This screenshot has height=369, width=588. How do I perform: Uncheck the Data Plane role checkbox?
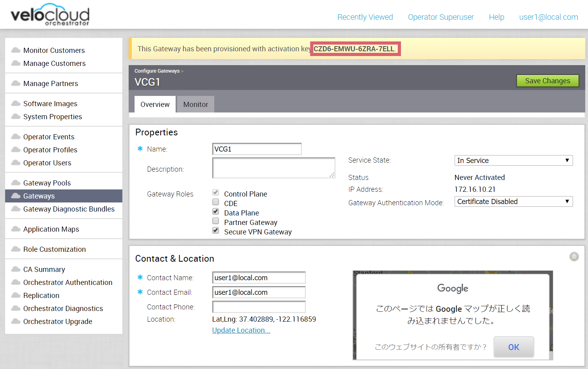click(215, 212)
